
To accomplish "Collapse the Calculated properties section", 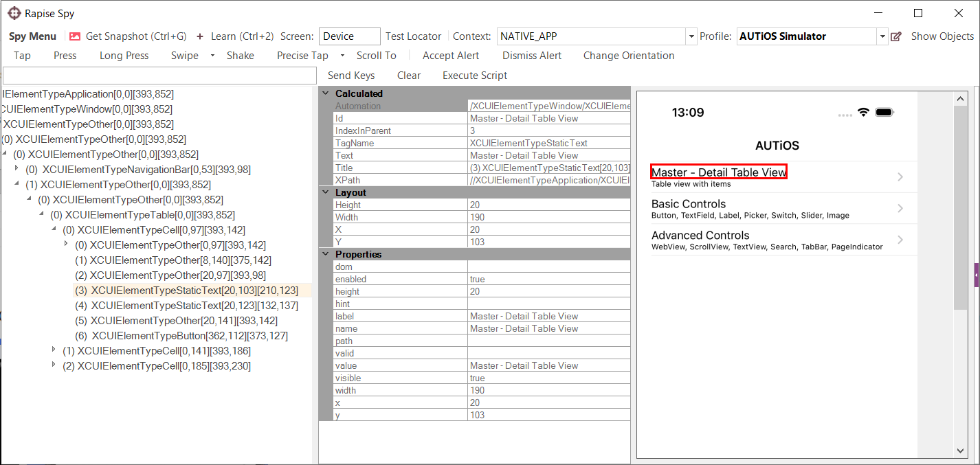I will (x=326, y=93).
